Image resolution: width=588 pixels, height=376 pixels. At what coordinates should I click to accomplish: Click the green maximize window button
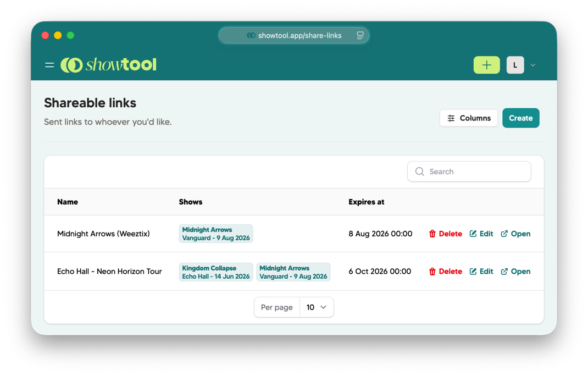coord(70,35)
